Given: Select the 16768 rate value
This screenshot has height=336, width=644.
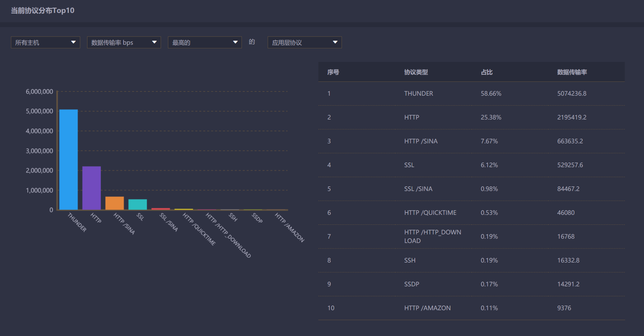Looking at the screenshot, I should [566, 236].
